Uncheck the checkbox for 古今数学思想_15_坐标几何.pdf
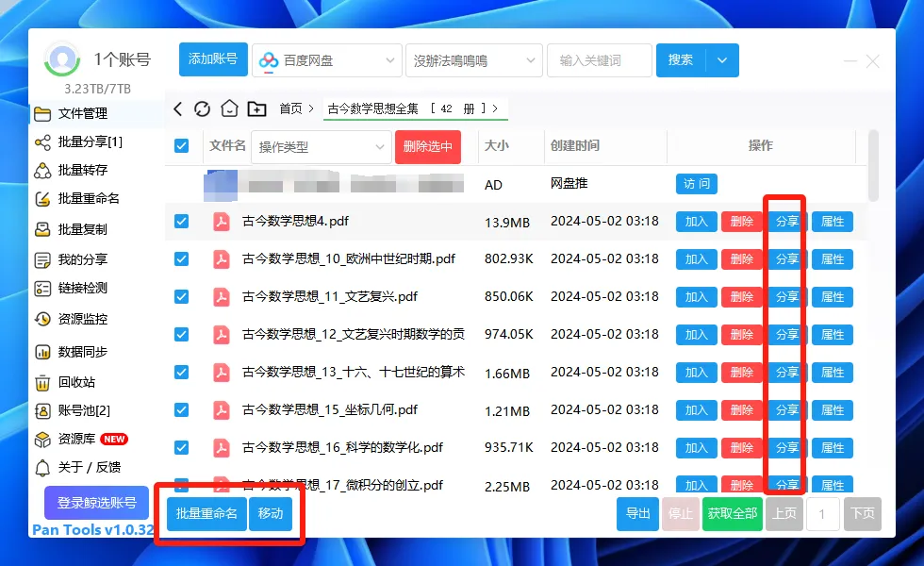Image resolution: width=924 pixels, height=566 pixels. click(181, 410)
